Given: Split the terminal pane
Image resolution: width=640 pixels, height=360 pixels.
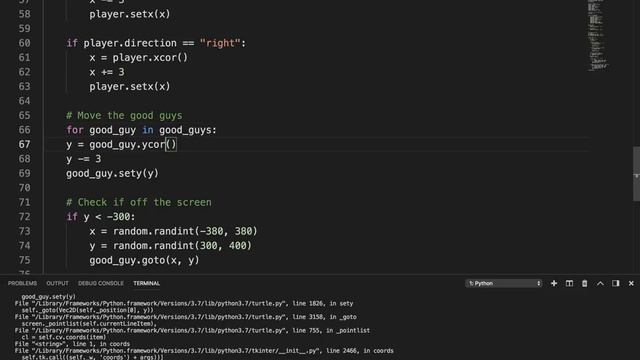Looking at the screenshot, I should coord(569,283).
